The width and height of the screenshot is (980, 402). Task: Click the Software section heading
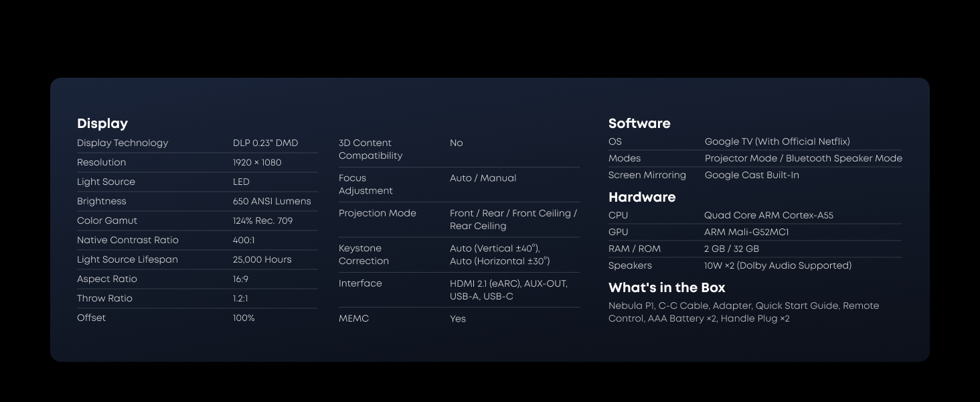click(639, 123)
